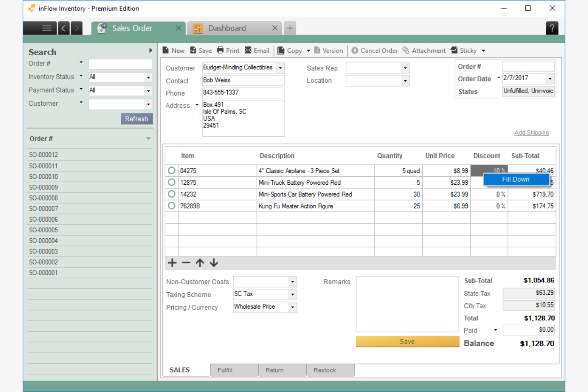Open order SO-000001 from list
This screenshot has width=588, height=392.
[x=90, y=273]
